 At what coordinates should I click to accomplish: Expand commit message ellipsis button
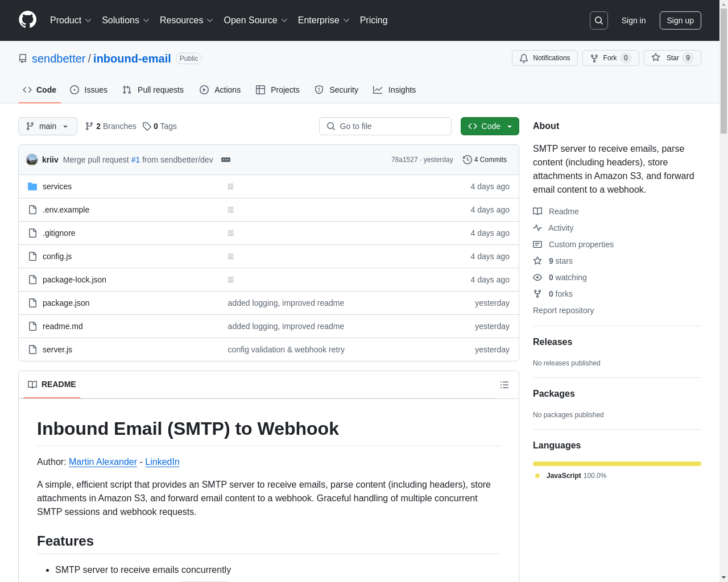point(226,160)
